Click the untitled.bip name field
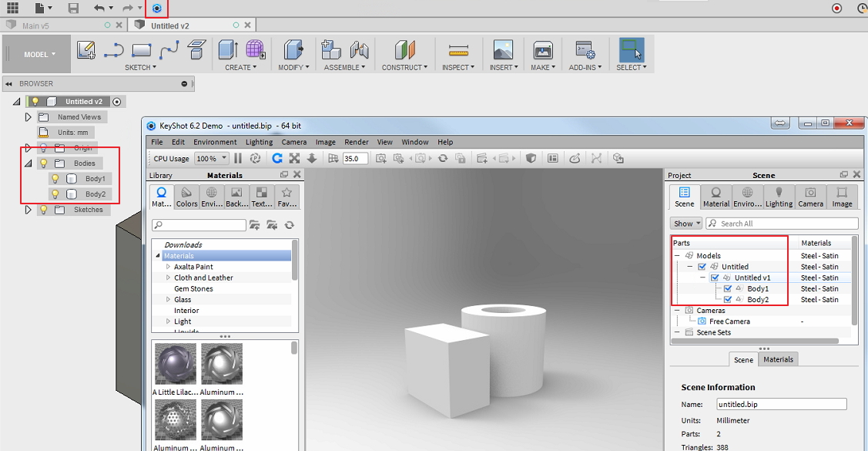 (x=780, y=404)
